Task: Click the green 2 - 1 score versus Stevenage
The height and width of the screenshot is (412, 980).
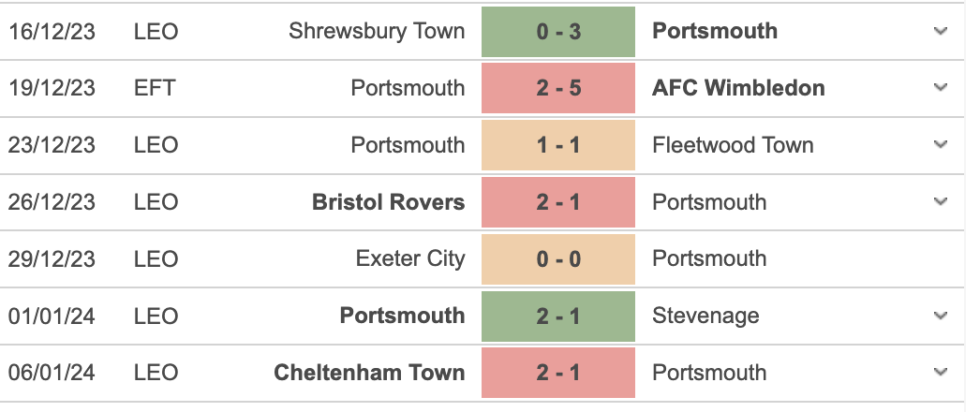Action: click(x=558, y=316)
